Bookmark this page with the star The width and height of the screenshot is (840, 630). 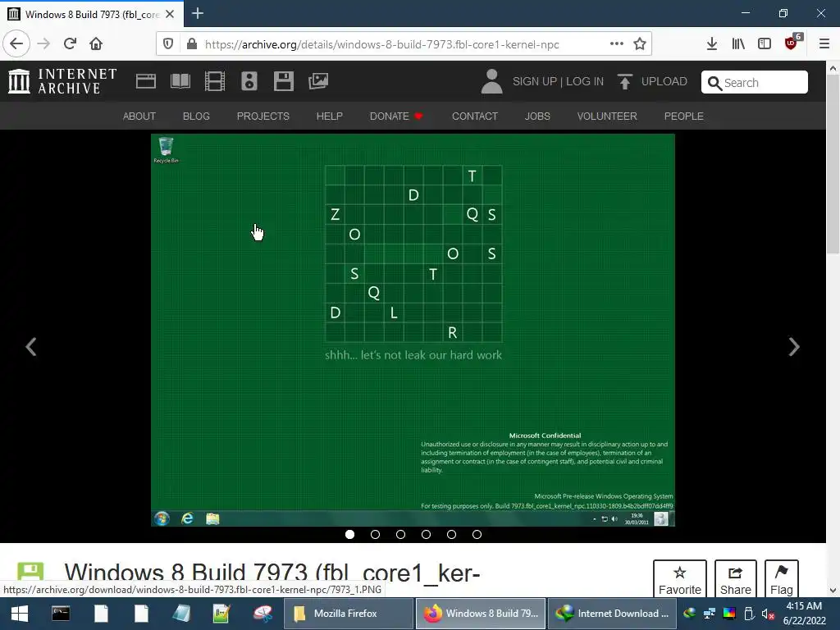tap(640, 44)
